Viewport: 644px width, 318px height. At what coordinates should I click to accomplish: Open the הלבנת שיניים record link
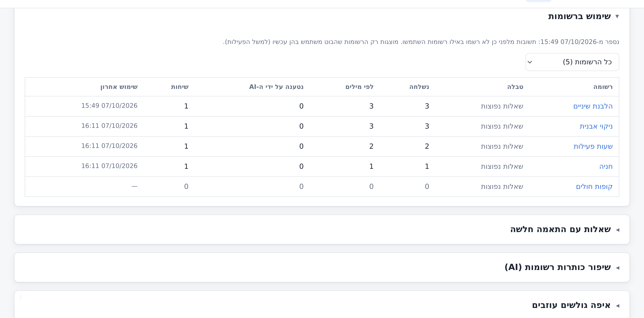pyautogui.click(x=593, y=106)
